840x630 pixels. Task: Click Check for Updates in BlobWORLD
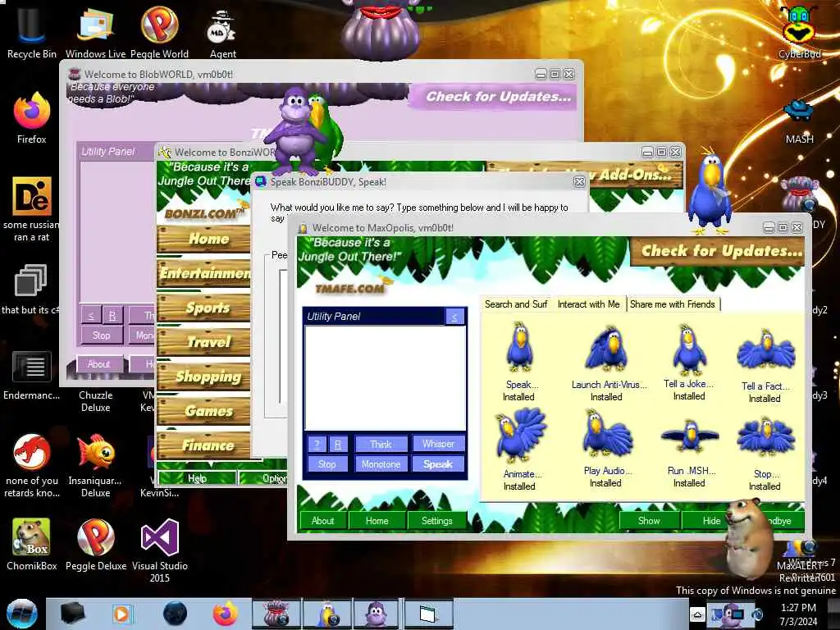[493, 97]
